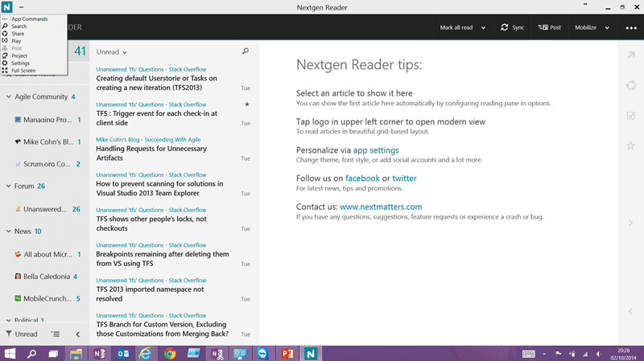Viewport: 644px width, 361px height.
Task: Toggle star on TFS Trigger event article
Action: point(247,105)
